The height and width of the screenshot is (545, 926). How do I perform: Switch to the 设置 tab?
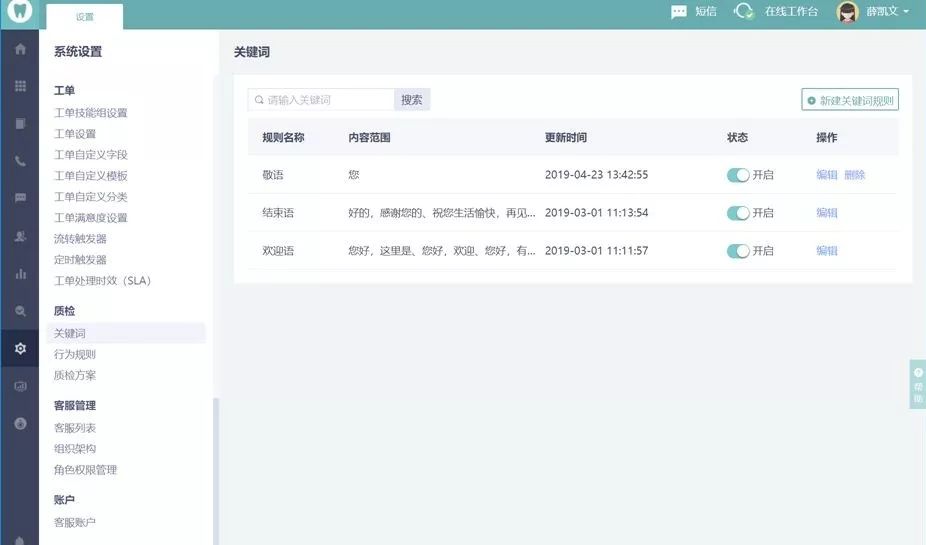coord(85,17)
